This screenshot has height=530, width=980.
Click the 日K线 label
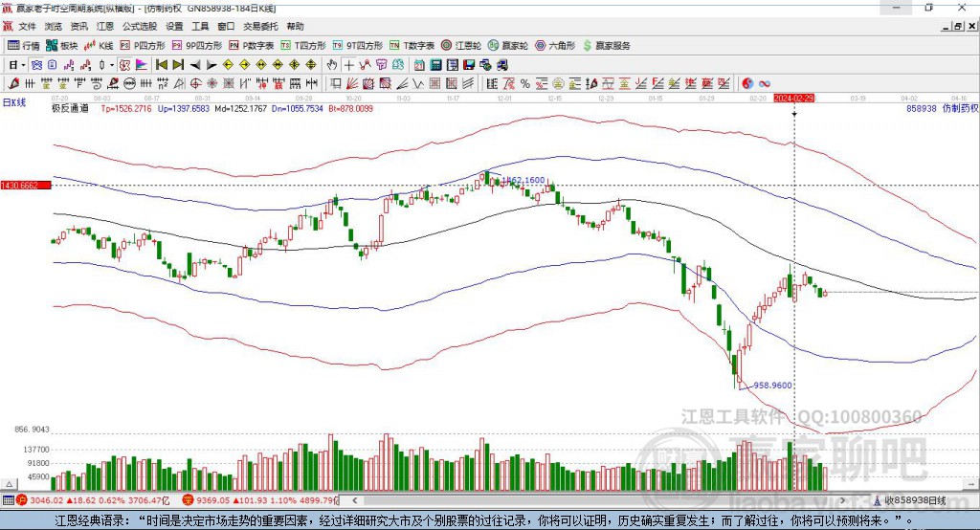(x=13, y=102)
